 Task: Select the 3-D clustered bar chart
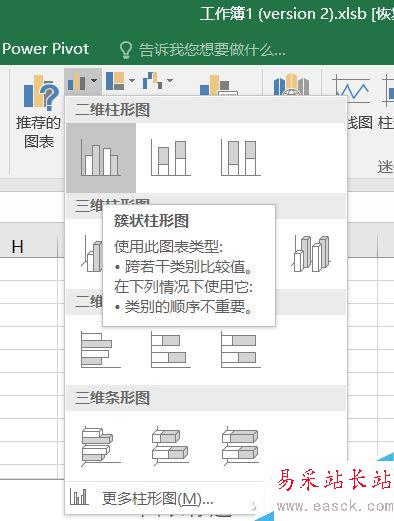101,445
